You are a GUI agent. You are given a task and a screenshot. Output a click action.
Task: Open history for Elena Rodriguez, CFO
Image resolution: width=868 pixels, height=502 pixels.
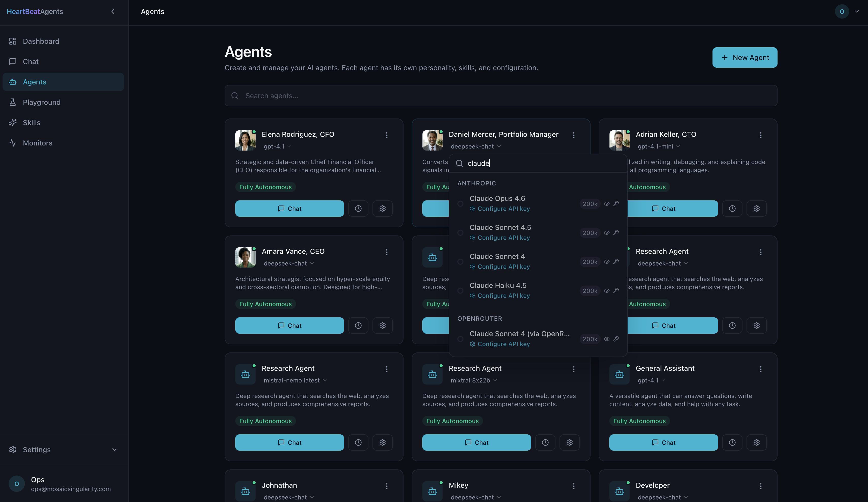point(358,209)
